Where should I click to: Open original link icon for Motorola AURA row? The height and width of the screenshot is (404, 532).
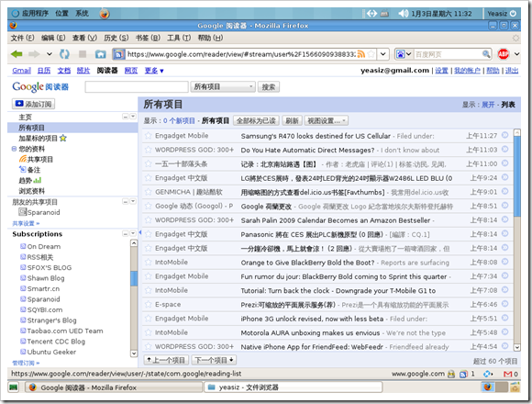(504, 332)
